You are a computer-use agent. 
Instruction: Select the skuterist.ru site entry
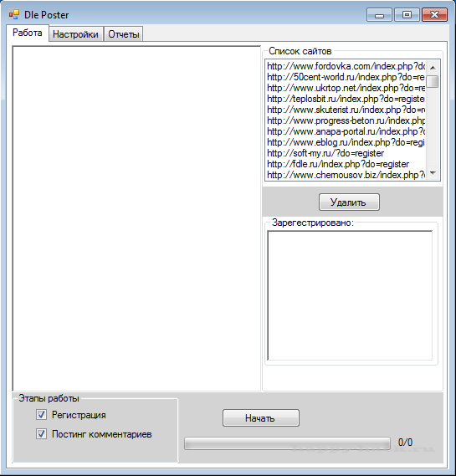tap(346, 110)
